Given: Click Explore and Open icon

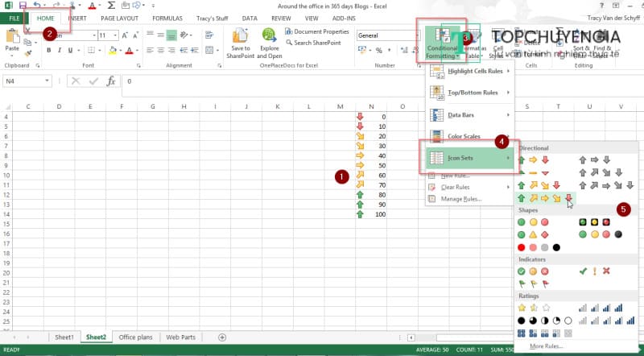Looking at the screenshot, I should tap(269, 43).
